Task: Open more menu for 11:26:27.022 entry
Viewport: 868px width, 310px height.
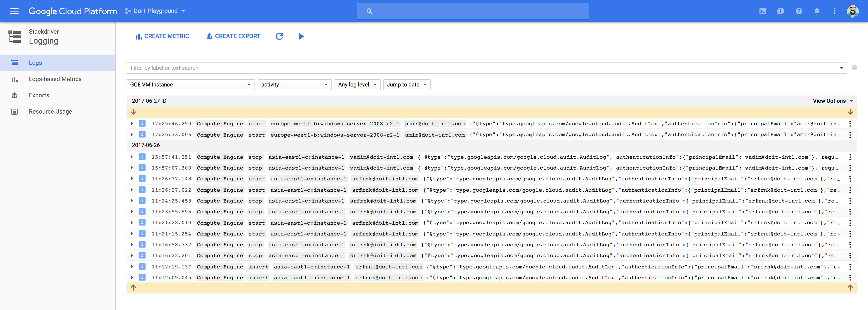Action: point(850,190)
